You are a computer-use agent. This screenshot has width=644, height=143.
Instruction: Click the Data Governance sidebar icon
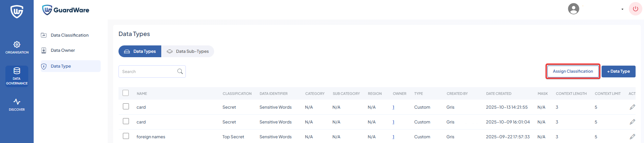17,76
